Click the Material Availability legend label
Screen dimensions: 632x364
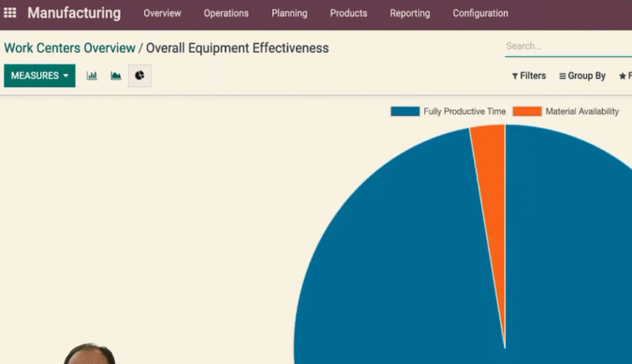coord(582,111)
